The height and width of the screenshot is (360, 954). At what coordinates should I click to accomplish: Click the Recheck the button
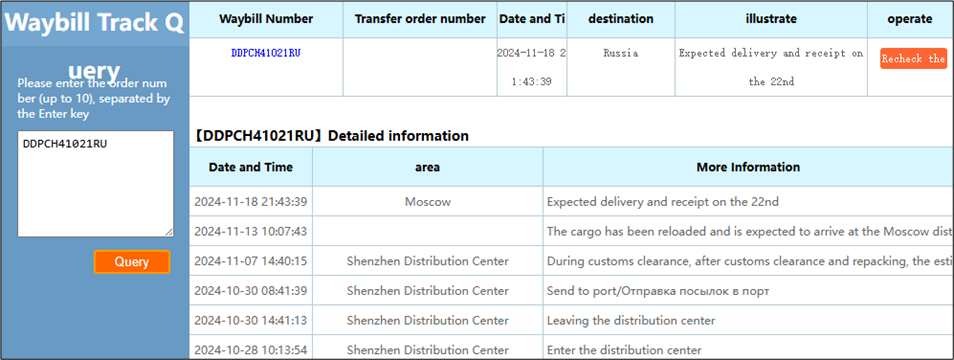913,58
